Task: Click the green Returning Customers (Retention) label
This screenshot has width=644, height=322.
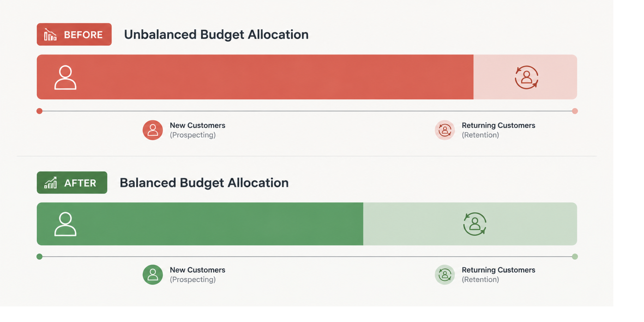Action: [x=498, y=274]
